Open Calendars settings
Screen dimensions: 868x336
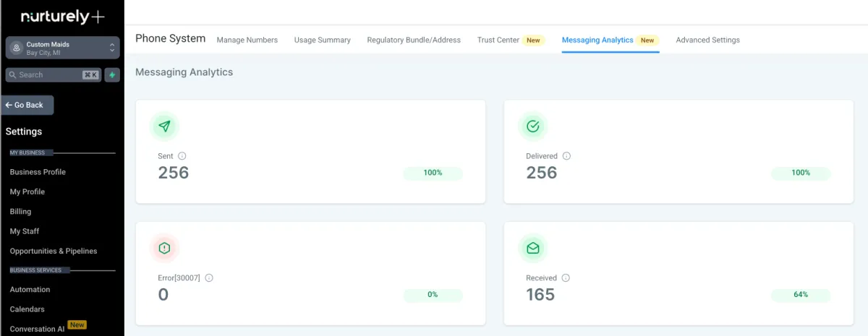[x=27, y=309]
